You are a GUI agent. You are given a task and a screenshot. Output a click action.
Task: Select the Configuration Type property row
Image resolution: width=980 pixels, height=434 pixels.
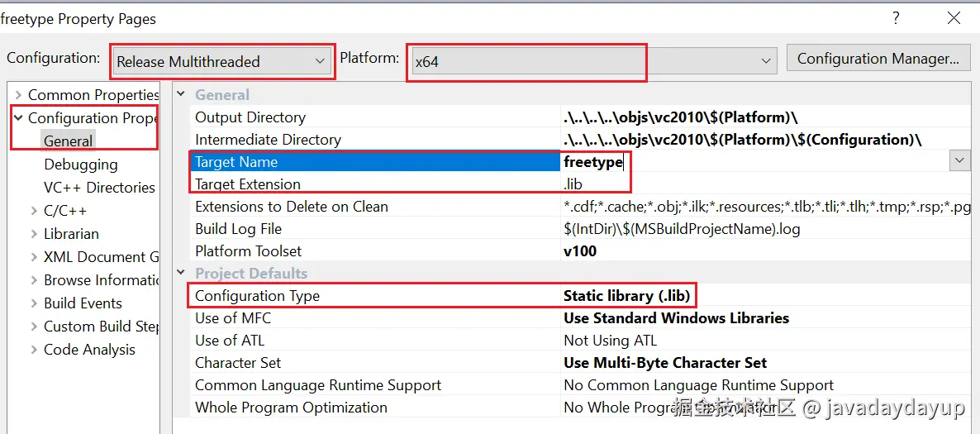tap(257, 296)
